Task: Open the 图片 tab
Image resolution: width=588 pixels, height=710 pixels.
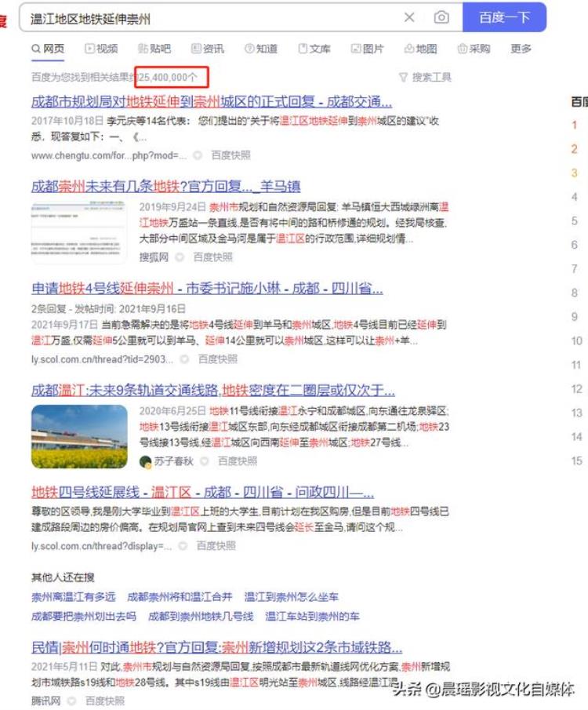Action: click(368, 49)
